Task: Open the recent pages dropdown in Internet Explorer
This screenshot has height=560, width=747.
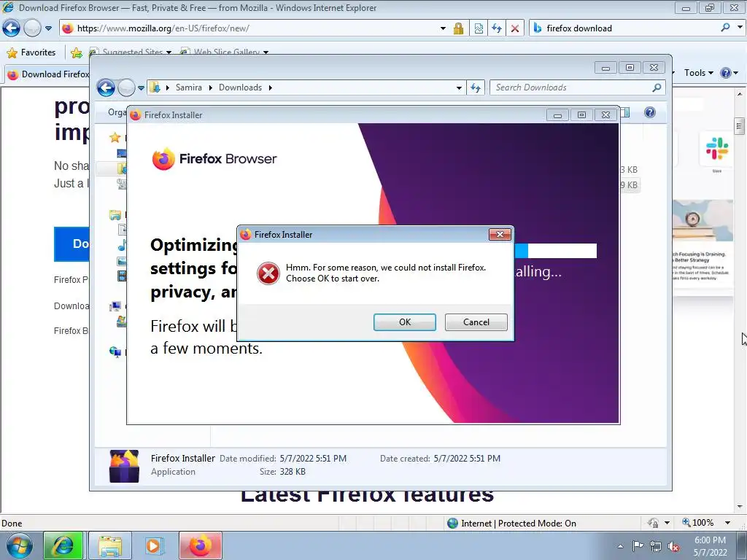Action: 49,28
